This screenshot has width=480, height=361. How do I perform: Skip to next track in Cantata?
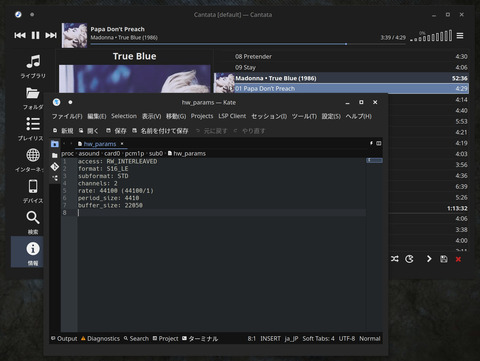pos(51,35)
